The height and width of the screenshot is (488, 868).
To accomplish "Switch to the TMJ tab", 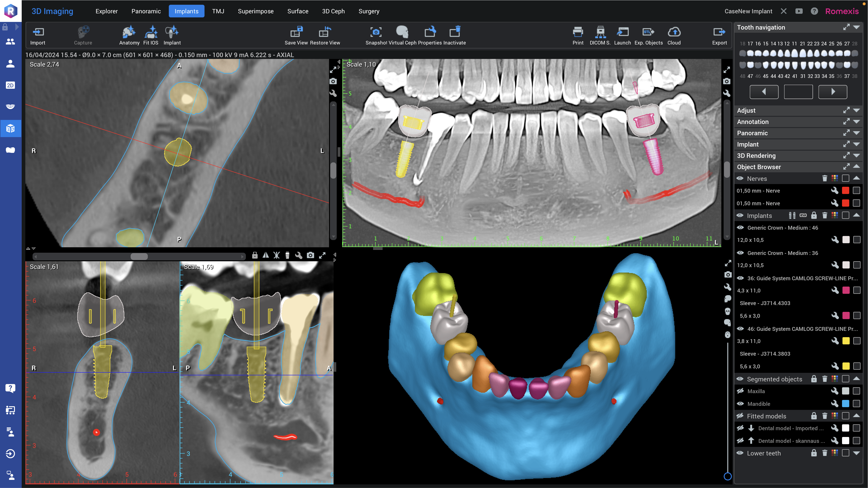I will click(218, 11).
